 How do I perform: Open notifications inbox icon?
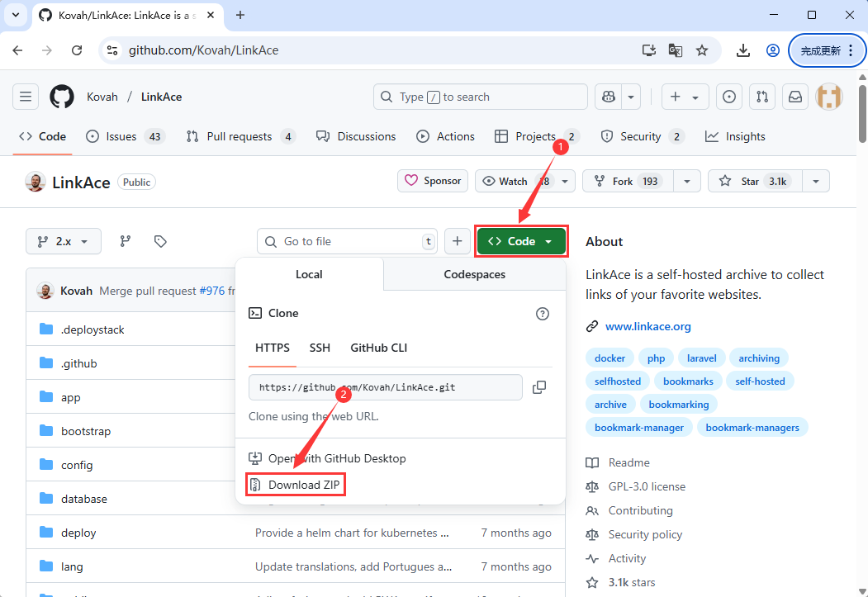click(x=795, y=97)
